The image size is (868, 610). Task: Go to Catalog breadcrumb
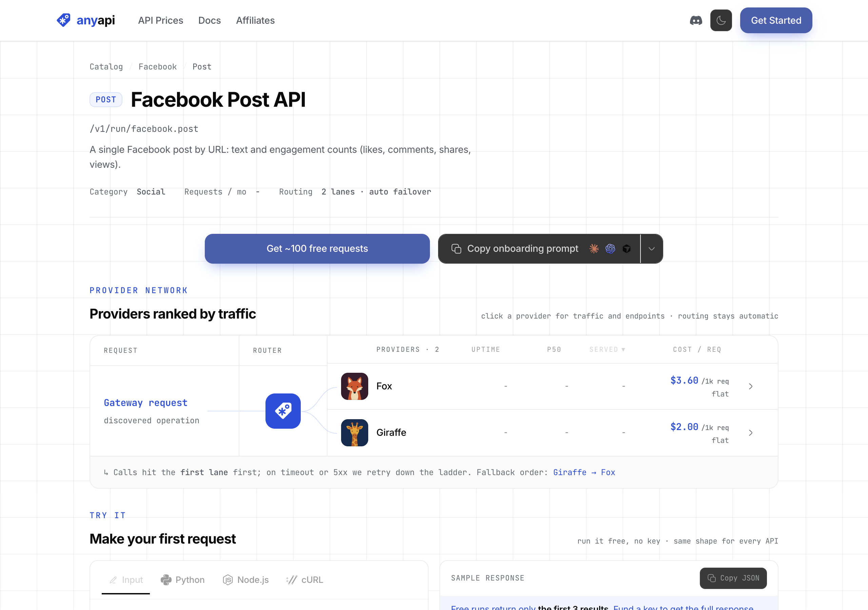(x=106, y=66)
